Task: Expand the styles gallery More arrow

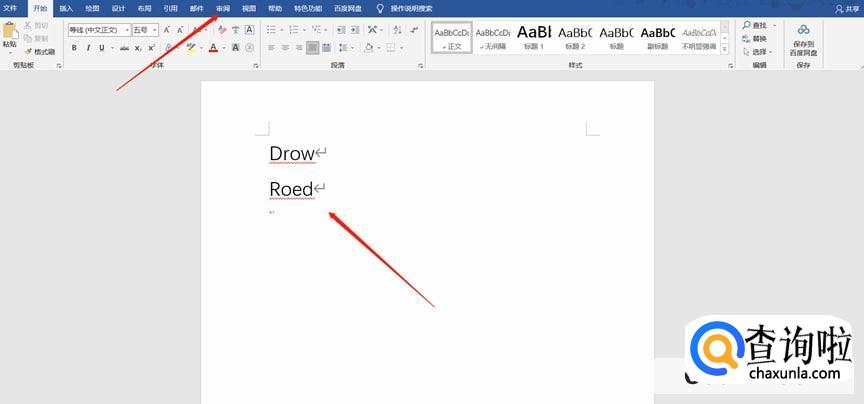Action: pyautogui.click(x=725, y=49)
